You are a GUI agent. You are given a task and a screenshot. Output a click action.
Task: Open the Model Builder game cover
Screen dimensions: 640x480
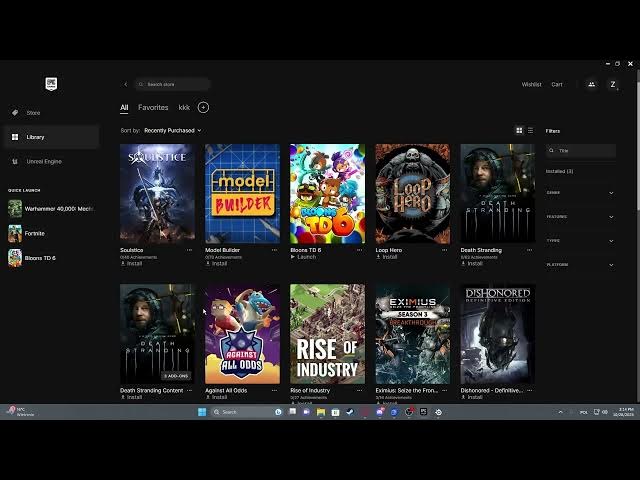(242, 193)
